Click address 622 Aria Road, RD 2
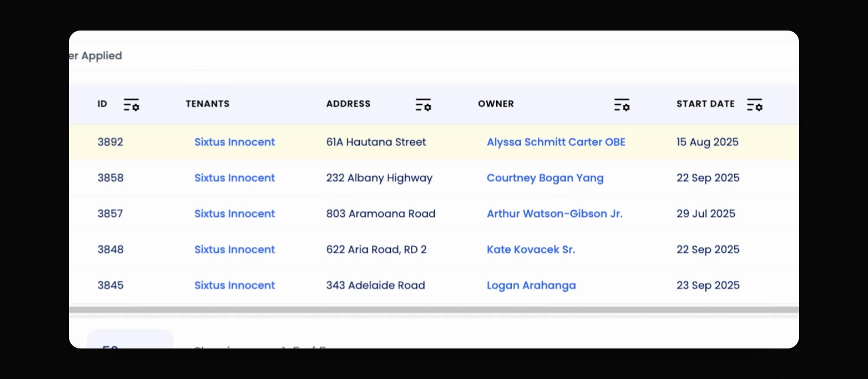 (x=376, y=250)
